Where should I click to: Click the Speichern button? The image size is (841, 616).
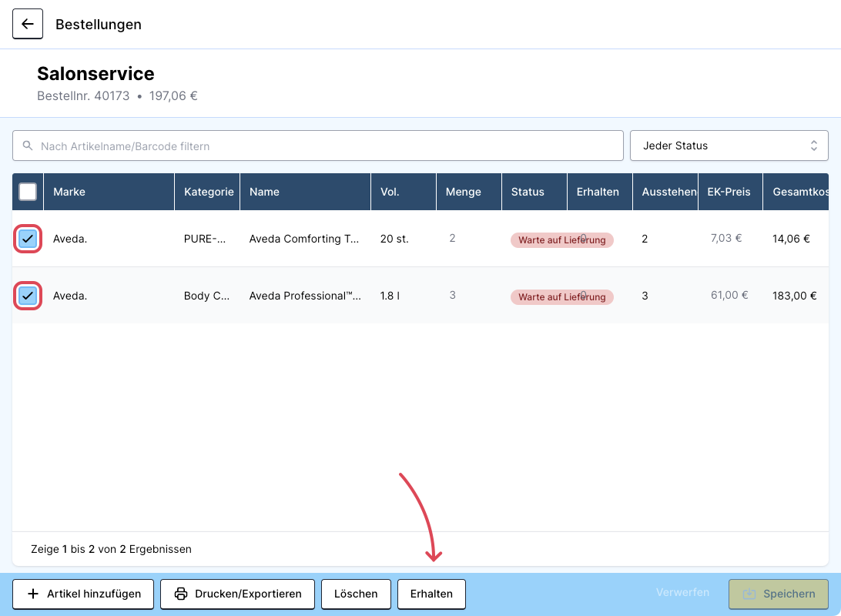tap(779, 594)
